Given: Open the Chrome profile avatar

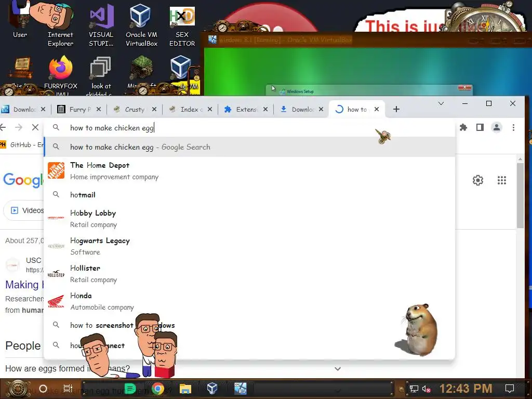Looking at the screenshot, I should tap(496, 128).
